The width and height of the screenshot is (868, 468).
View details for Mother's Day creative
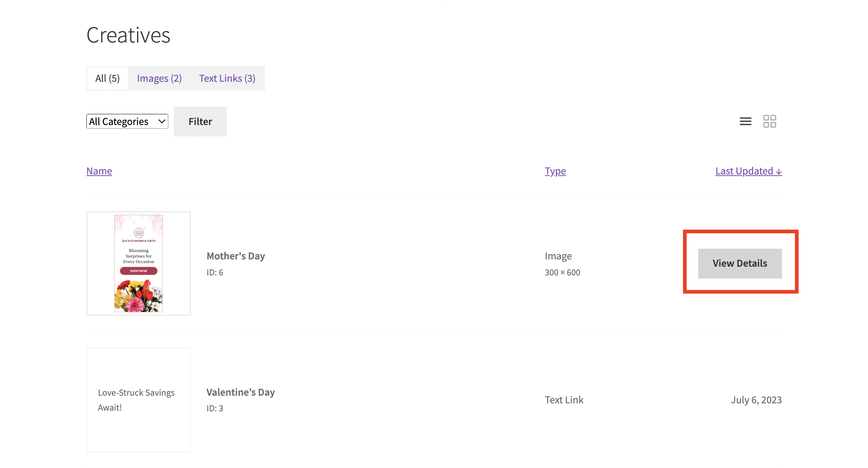pos(739,263)
